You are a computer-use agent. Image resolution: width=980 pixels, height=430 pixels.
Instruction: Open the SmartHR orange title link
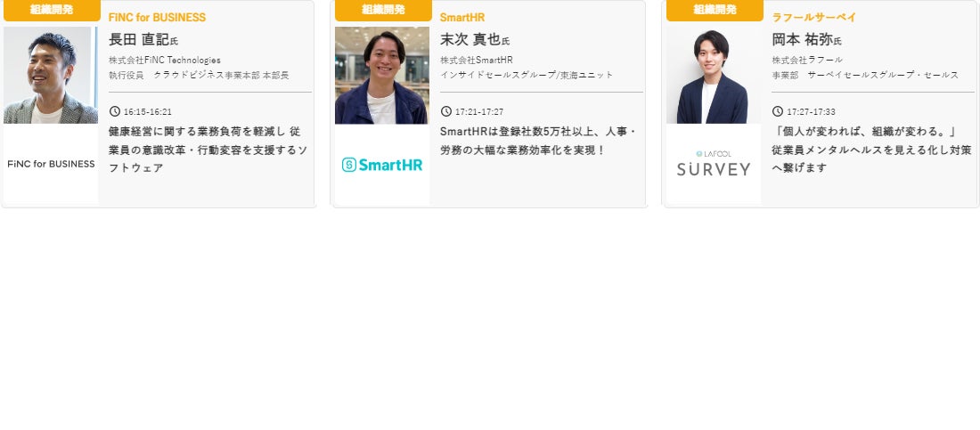pos(461,18)
